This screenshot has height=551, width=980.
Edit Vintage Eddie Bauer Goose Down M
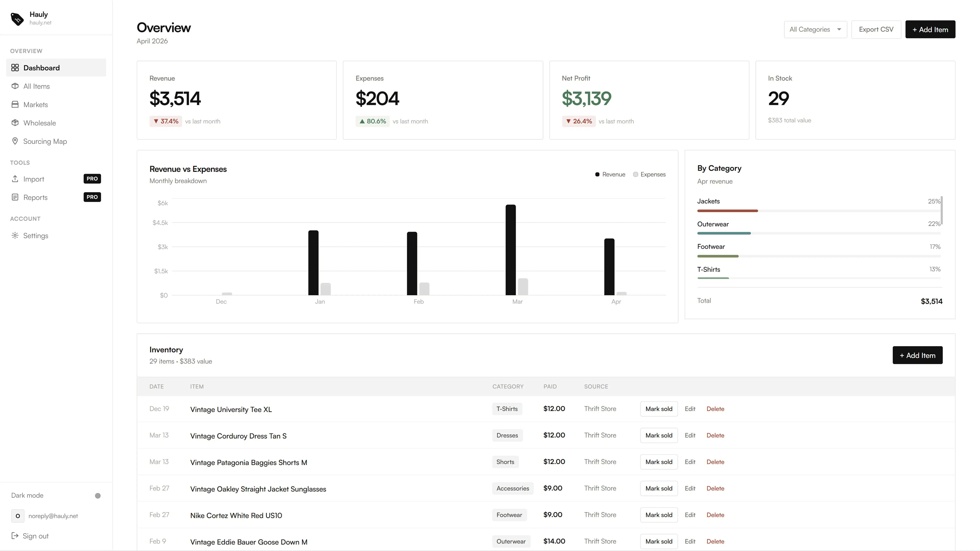click(690, 541)
